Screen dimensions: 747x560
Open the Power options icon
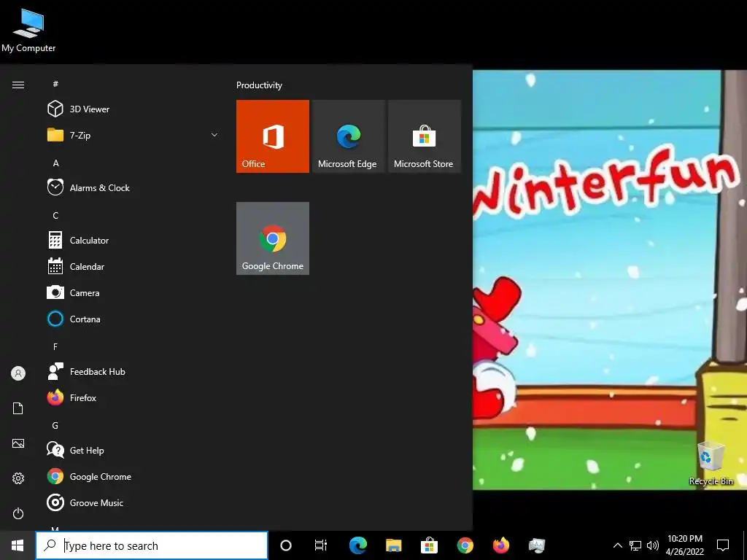[x=18, y=513]
